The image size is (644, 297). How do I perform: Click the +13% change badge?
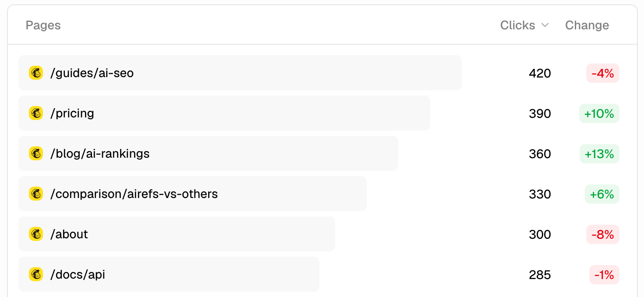599,154
